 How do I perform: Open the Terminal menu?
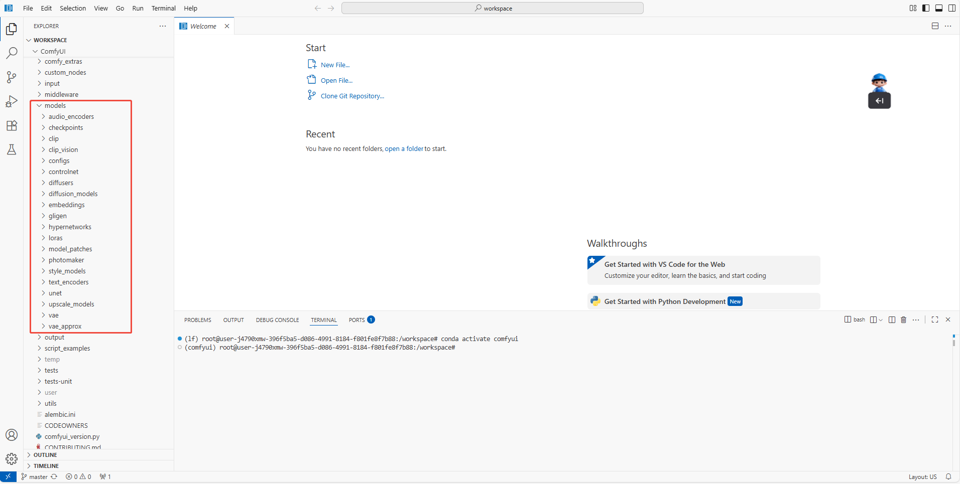click(x=163, y=8)
